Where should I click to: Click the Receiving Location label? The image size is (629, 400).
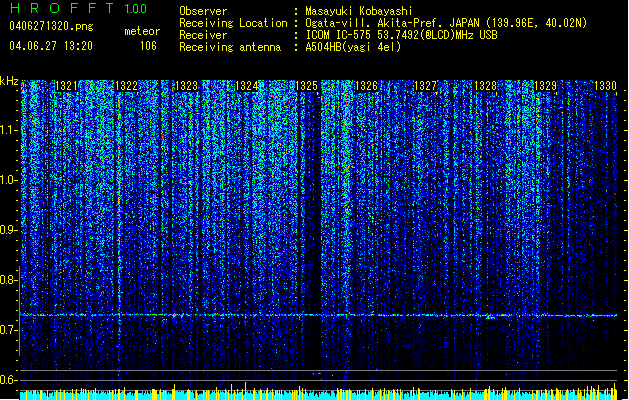click(233, 23)
